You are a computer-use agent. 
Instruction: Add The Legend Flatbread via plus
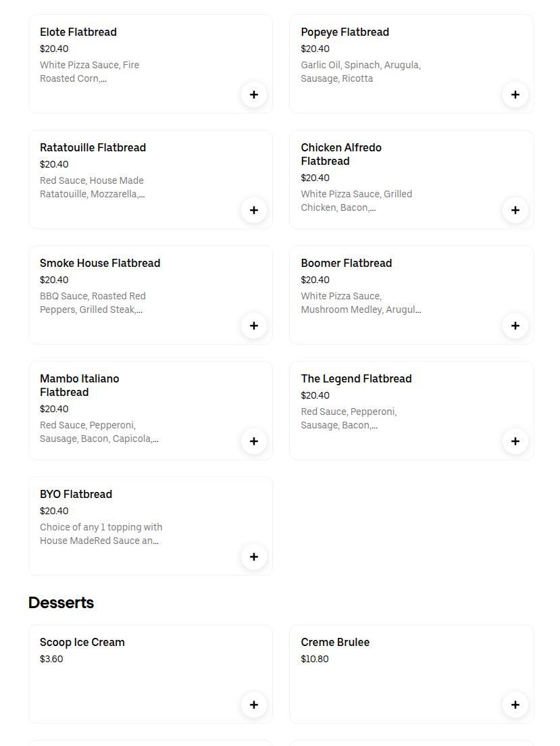point(515,441)
